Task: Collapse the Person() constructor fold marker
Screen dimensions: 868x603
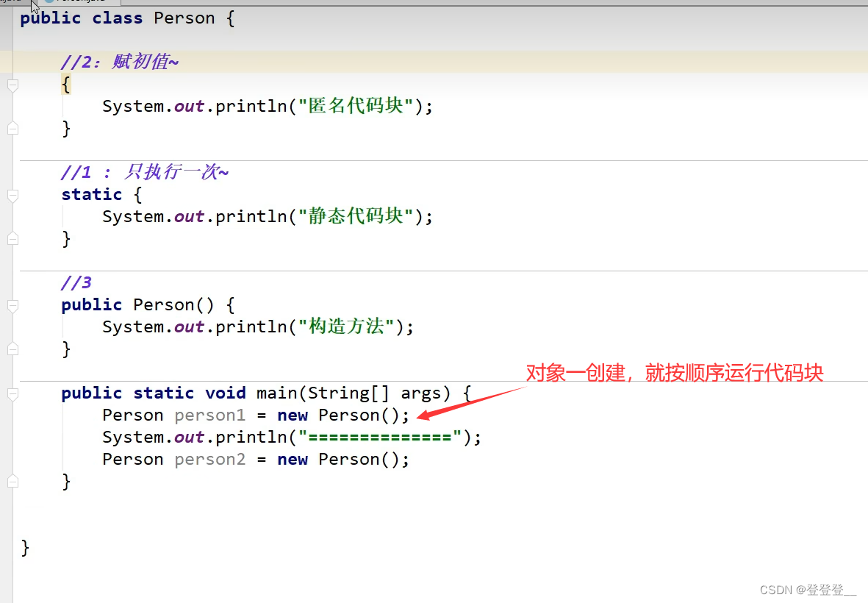Action: (13, 306)
